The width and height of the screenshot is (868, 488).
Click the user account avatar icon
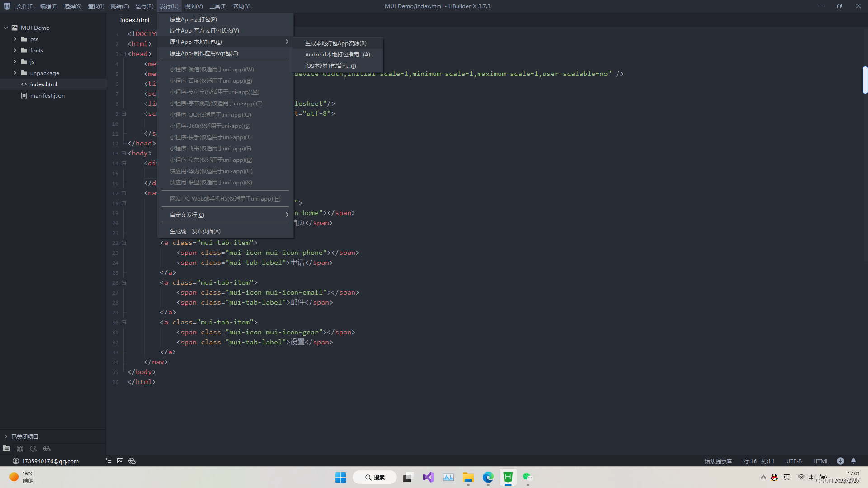point(15,461)
